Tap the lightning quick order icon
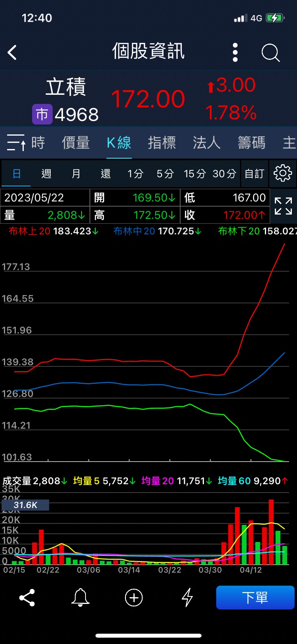This screenshot has width=297, height=644. pos(187,598)
